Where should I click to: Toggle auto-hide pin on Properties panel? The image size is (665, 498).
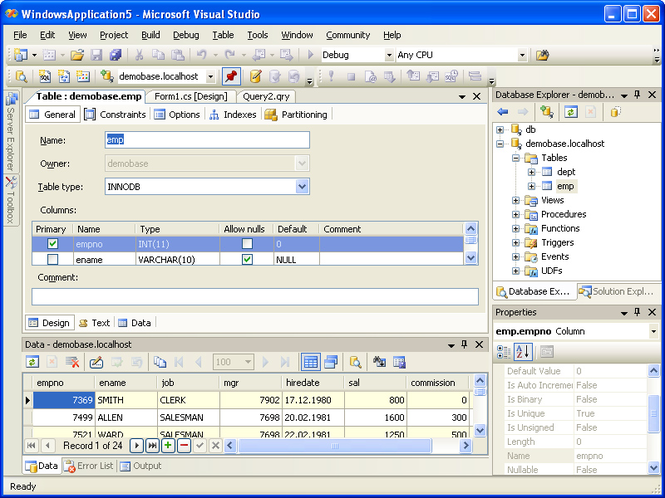637,312
